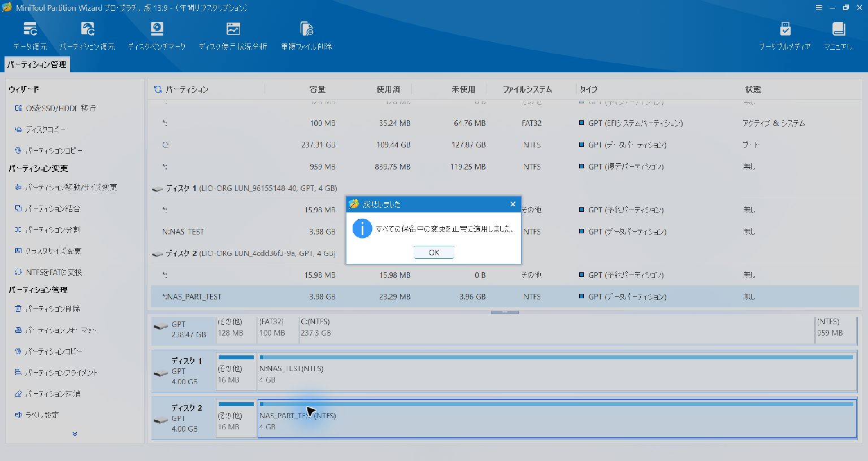This screenshot has width=868, height=461.
Task: Open the Data Recovery tool (データ復元)
Action: pos(30,36)
